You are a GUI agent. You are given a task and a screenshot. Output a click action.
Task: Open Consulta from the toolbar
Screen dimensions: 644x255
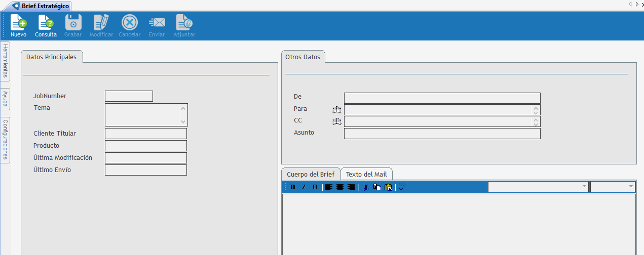(x=46, y=26)
